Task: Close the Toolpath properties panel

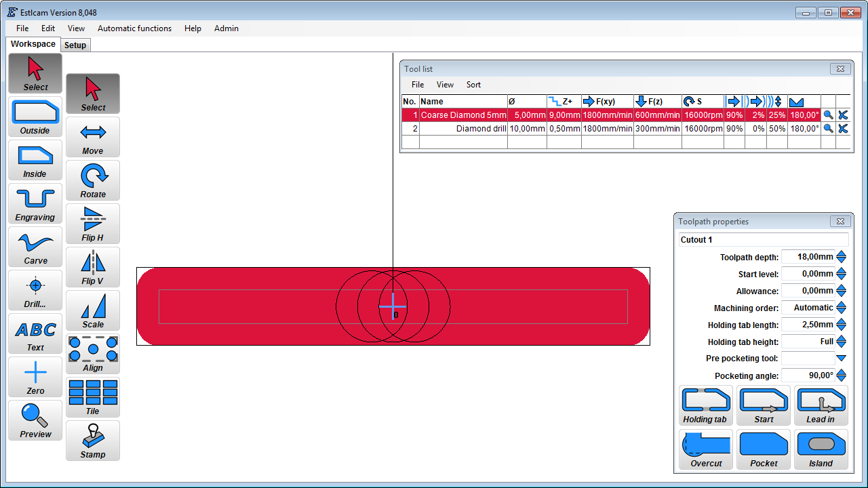Action: coord(840,221)
